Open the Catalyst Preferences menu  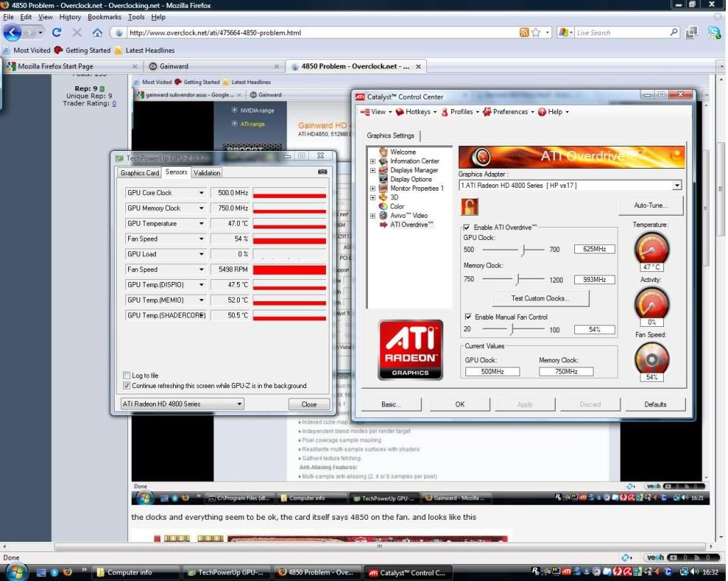pos(508,112)
